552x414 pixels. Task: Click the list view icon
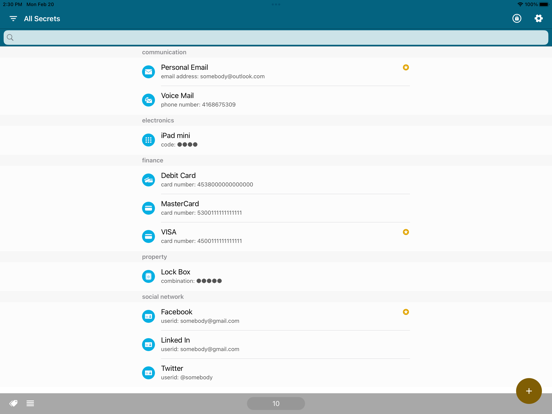[x=30, y=403]
